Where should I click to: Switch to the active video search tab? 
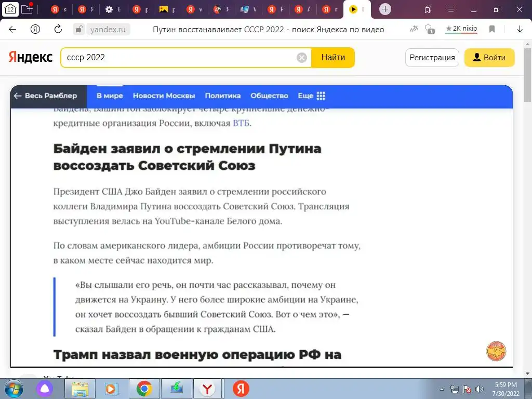(357, 9)
